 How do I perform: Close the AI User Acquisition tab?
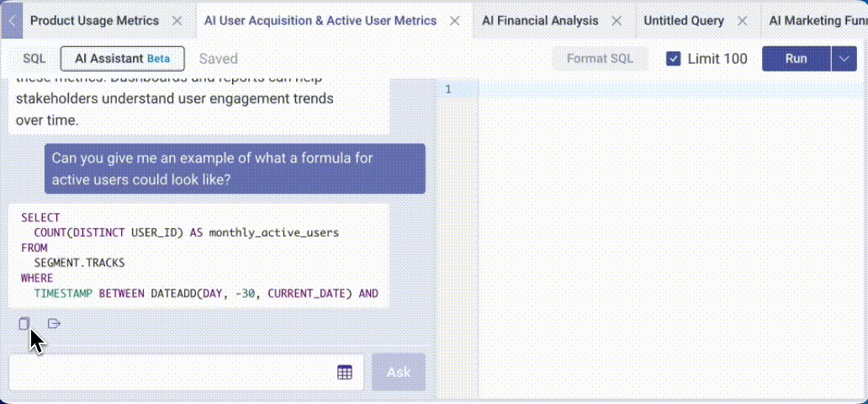pos(455,20)
